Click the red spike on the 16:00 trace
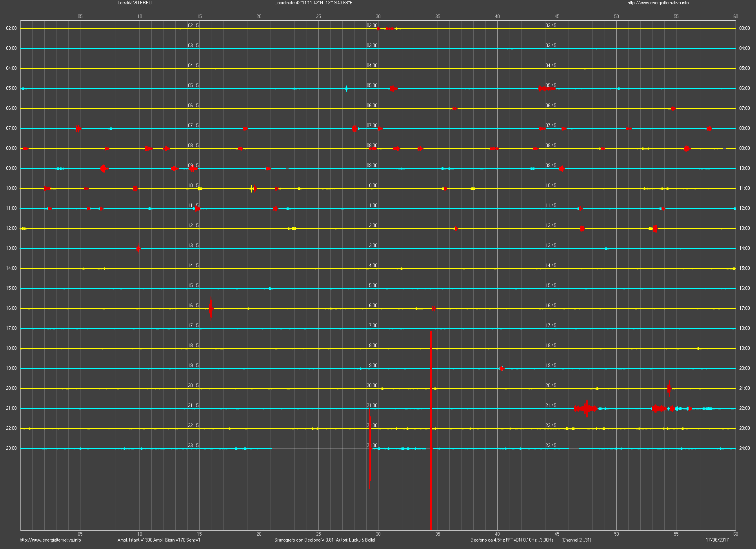756x549 pixels. (x=211, y=309)
